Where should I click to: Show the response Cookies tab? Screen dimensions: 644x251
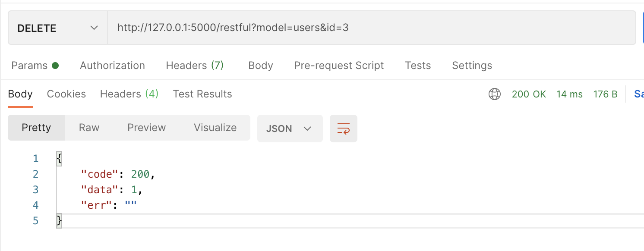point(66,94)
